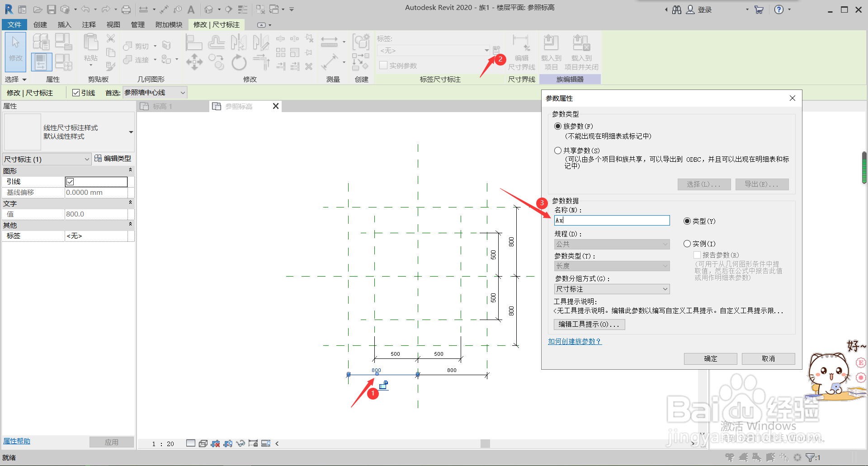
Task: Collapse the Graphics section in Properties
Action: pos(130,170)
